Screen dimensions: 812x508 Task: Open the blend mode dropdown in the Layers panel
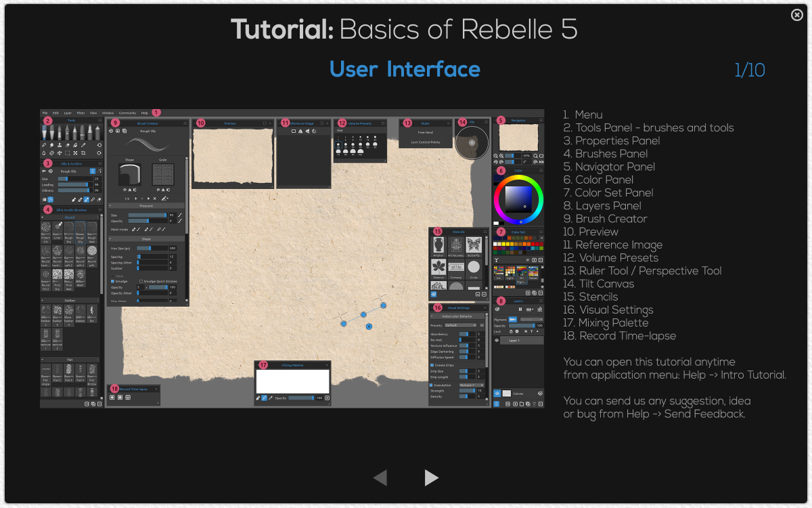[532, 319]
